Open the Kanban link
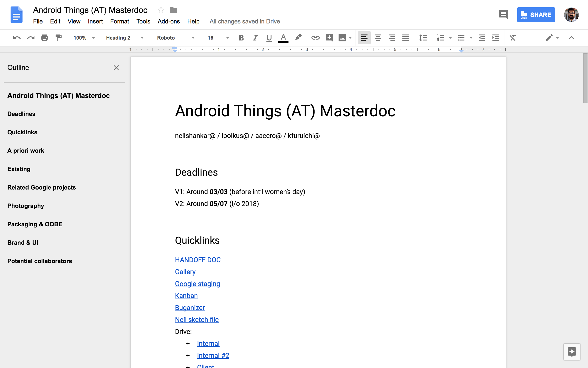Screen dimensions: 588x368 (186, 296)
